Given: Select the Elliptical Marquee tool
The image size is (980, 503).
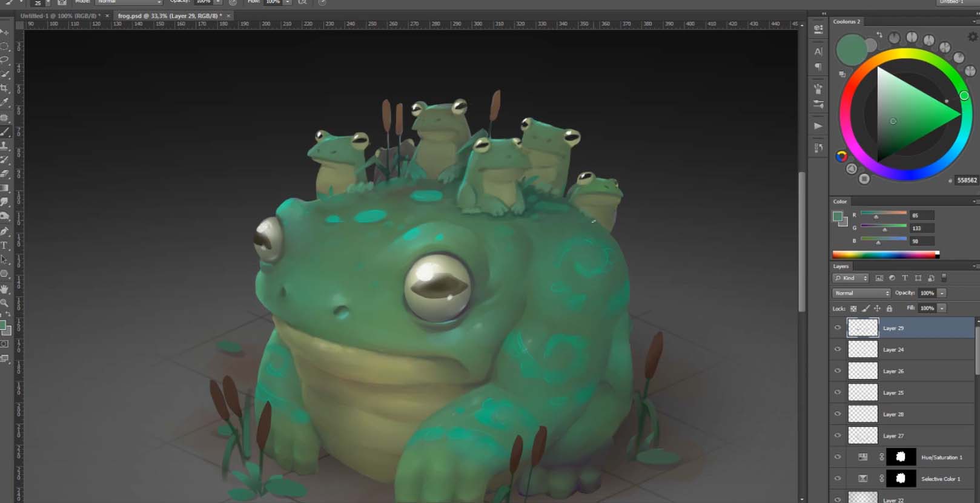Looking at the screenshot, I should pyautogui.click(x=5, y=46).
